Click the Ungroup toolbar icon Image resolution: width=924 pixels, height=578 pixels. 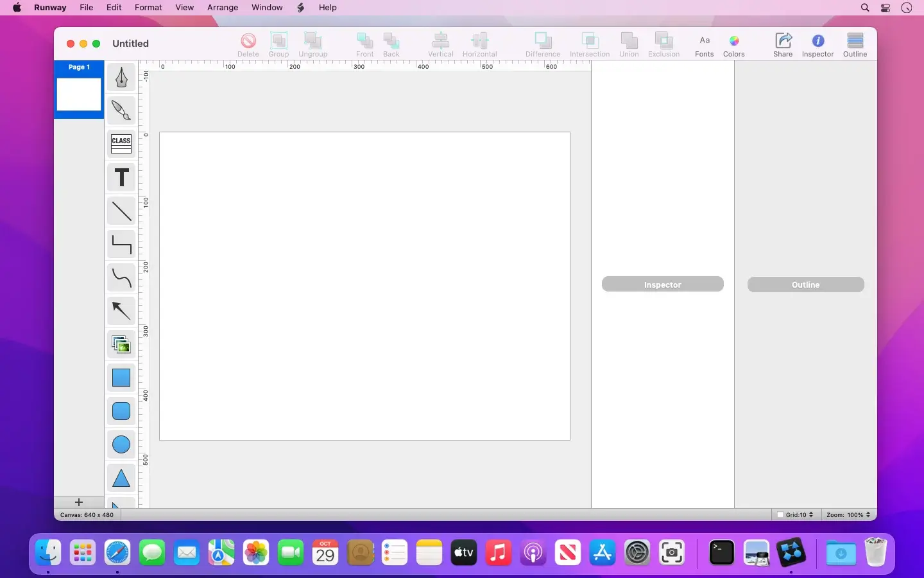(313, 44)
